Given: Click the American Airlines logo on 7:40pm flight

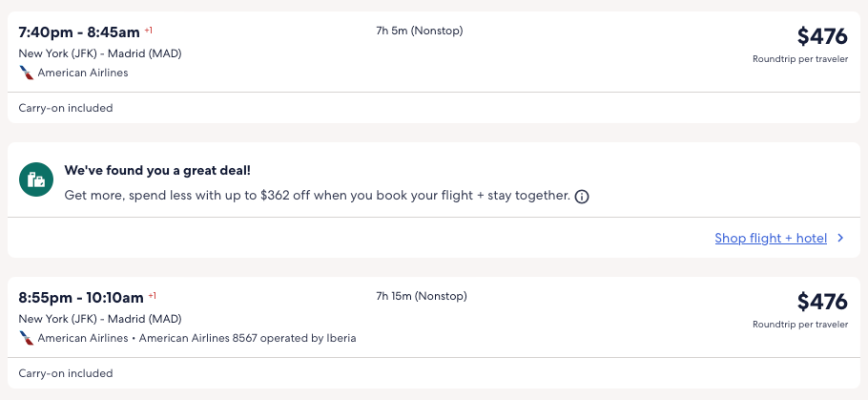Looking at the screenshot, I should (26, 73).
